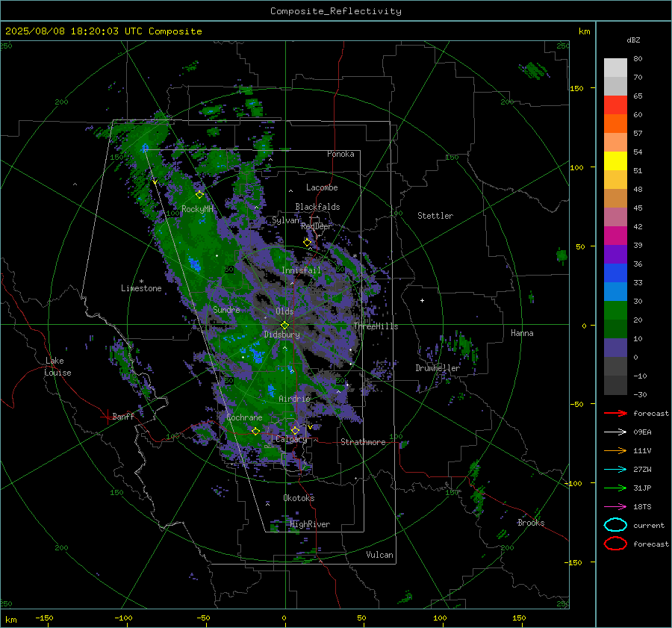Click the yellow diamond marker below Cochrane

tap(255, 431)
